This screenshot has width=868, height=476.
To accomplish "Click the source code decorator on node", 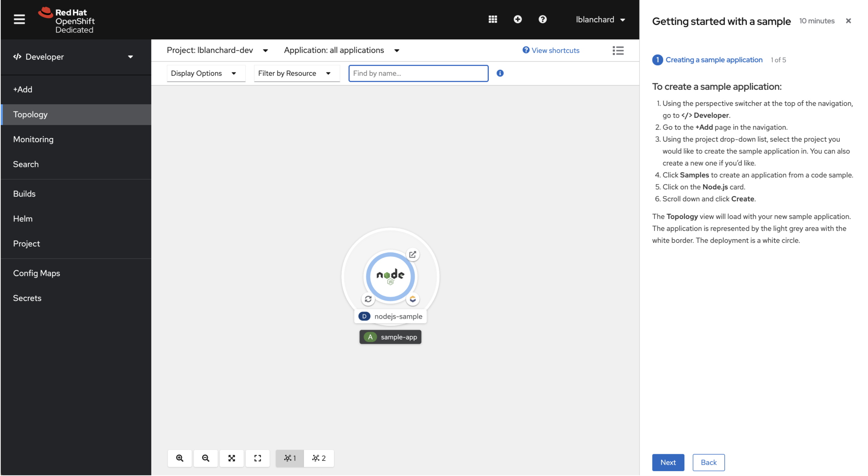I will 413,299.
